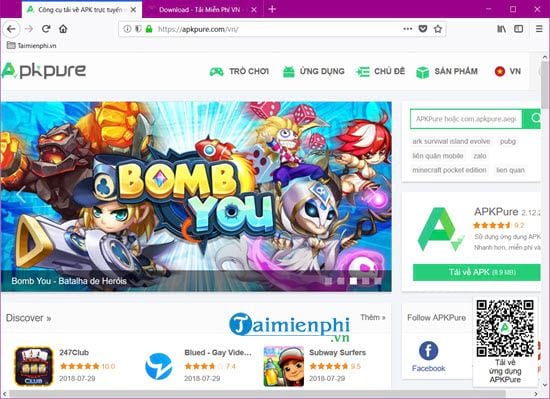
Task: Switch to Download - Tải Miễn Phí VN tab
Action: click(199, 10)
